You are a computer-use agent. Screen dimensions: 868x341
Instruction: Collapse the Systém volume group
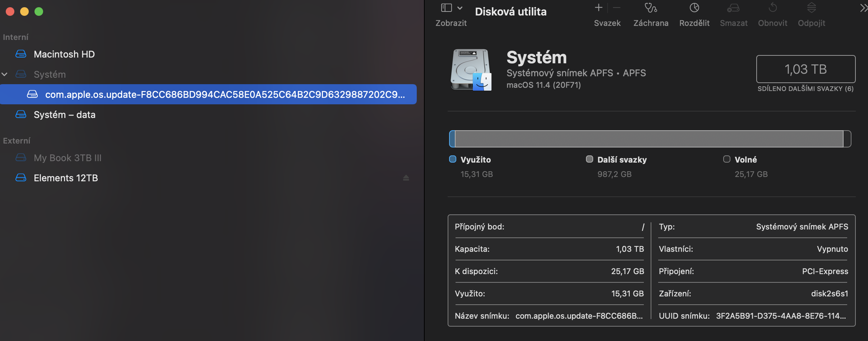(5, 74)
